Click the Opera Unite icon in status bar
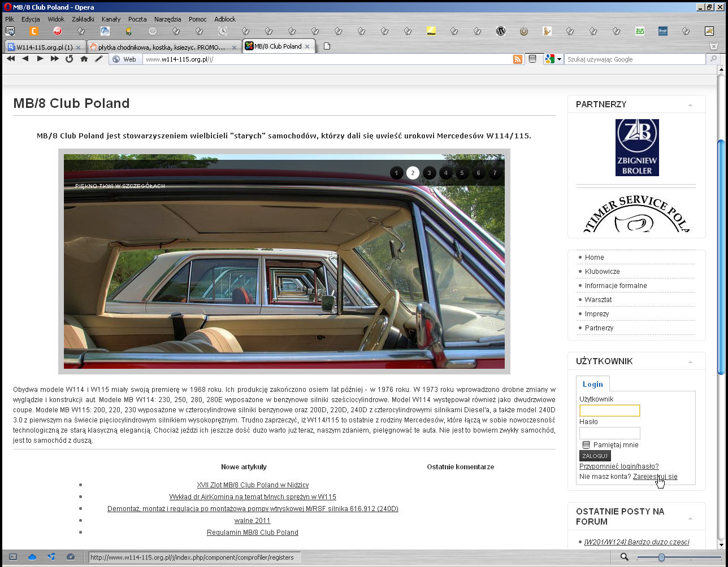The width and height of the screenshot is (728, 567). tap(51, 557)
